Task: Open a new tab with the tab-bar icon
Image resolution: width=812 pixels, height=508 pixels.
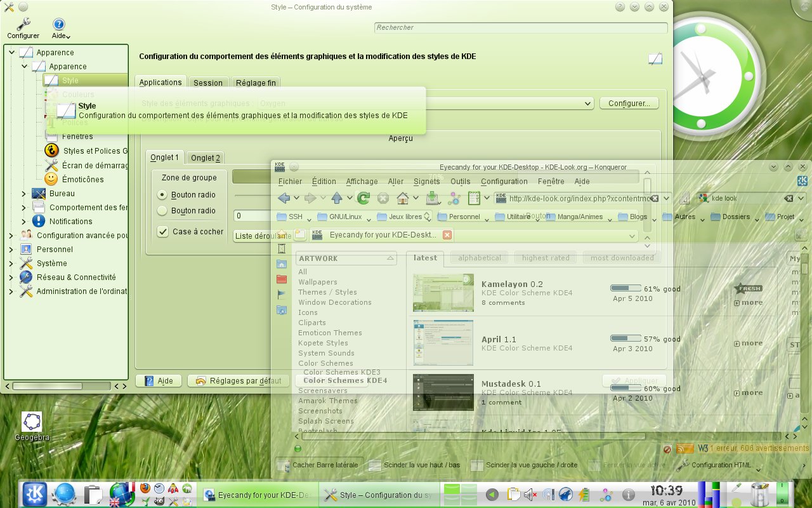Action: [x=300, y=235]
